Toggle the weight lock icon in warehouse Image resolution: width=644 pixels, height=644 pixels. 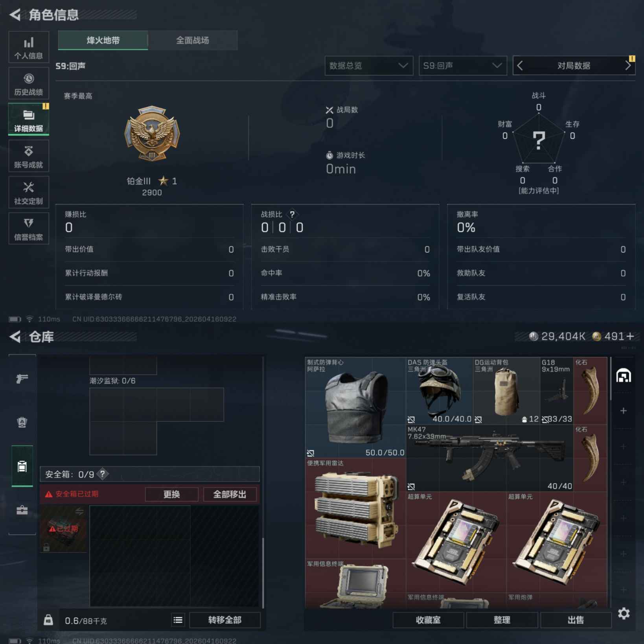[48, 620]
